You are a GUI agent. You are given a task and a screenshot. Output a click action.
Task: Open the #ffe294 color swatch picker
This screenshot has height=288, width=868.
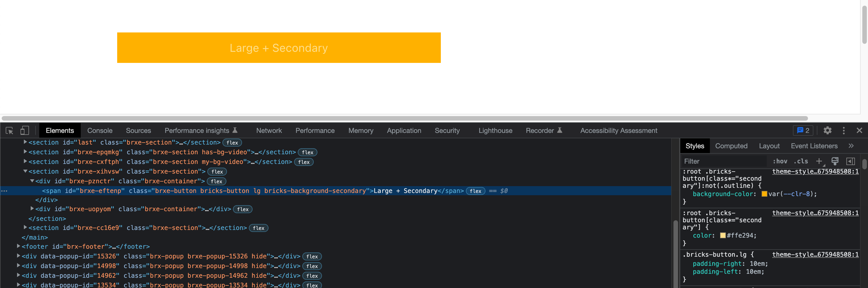[x=723, y=235]
